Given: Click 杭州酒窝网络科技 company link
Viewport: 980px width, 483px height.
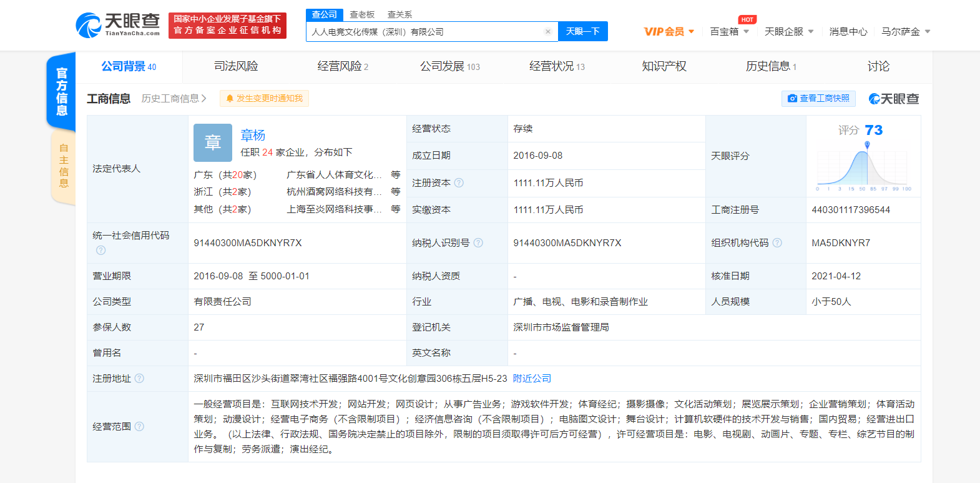Looking at the screenshot, I should click(334, 192).
